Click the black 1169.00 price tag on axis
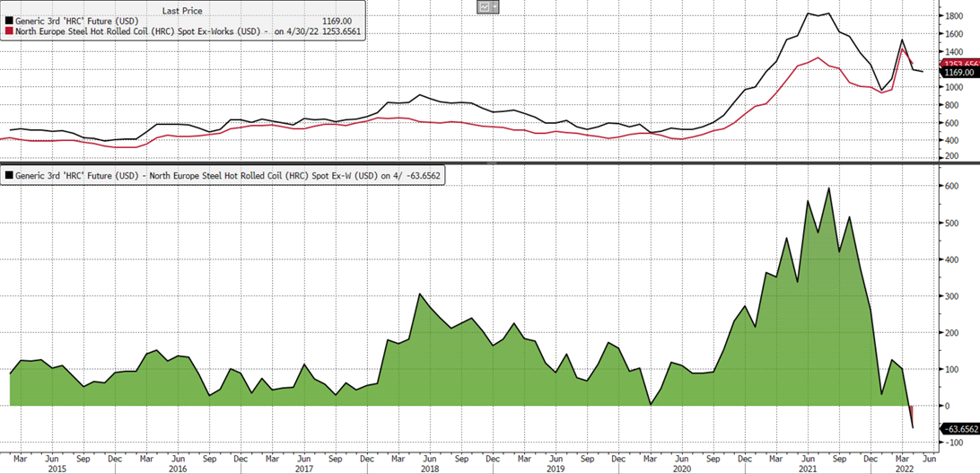The width and height of the screenshot is (980, 474). pos(957,72)
